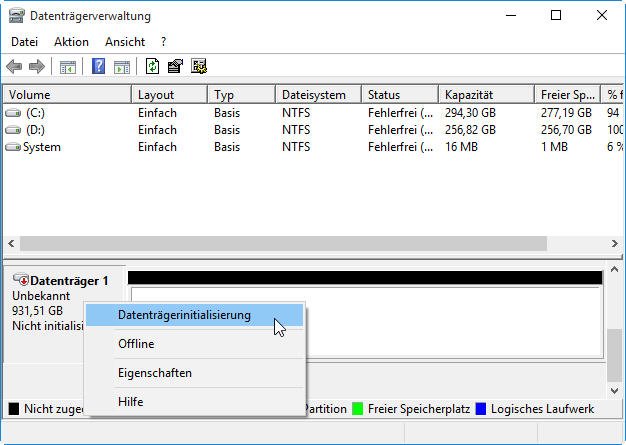Toggle the action pane toolbar icon
The image size is (626, 445).
pyautogui.click(x=122, y=67)
